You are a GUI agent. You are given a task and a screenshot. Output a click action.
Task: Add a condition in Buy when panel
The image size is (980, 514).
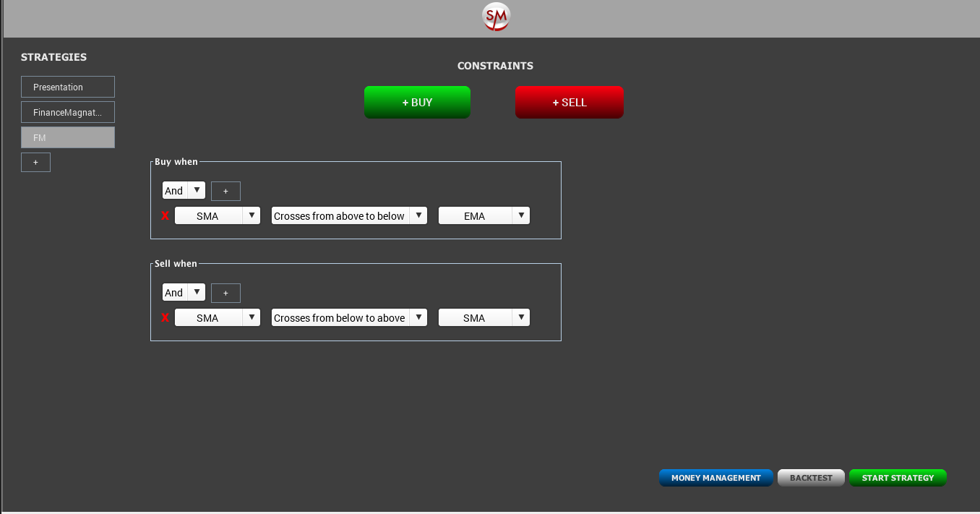[x=225, y=191]
